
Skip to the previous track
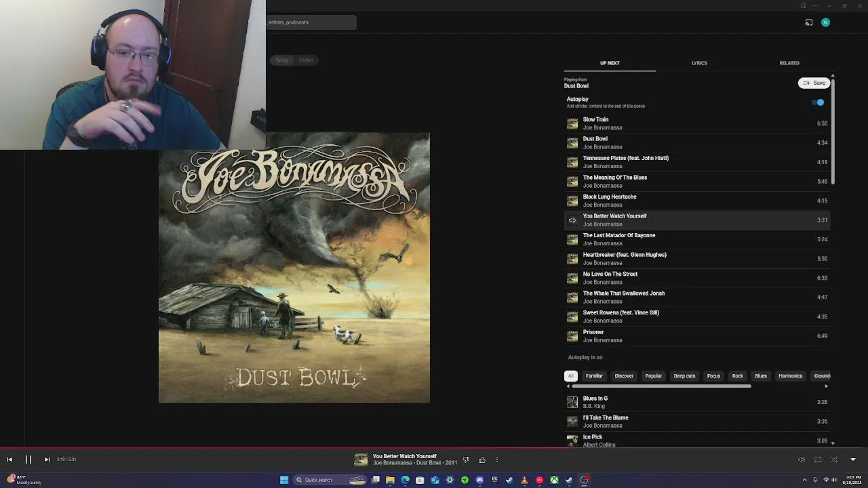click(9, 460)
